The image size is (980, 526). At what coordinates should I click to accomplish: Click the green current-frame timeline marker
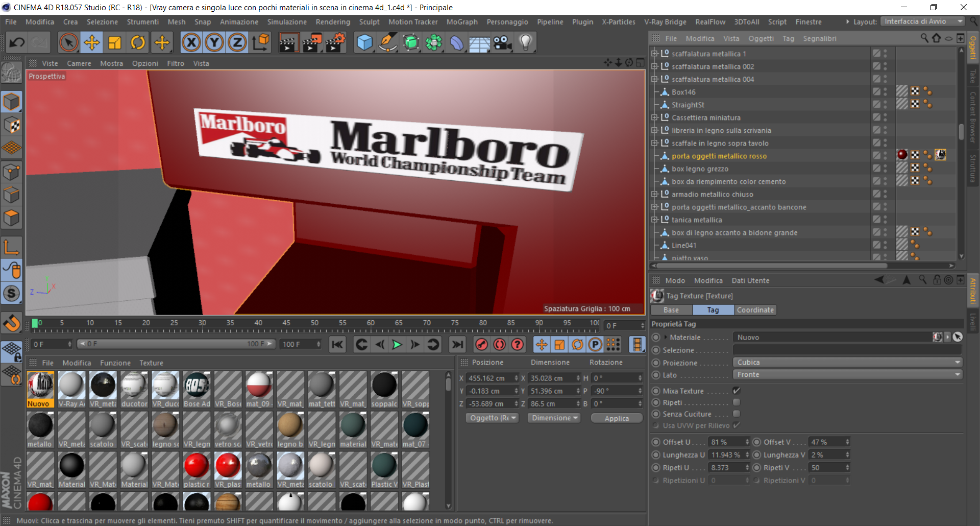coord(35,323)
